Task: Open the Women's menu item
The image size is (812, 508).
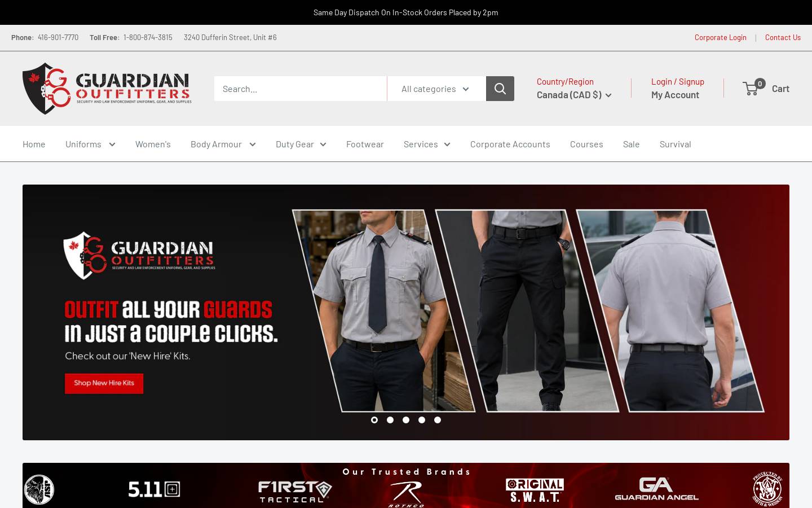Action: click(153, 144)
